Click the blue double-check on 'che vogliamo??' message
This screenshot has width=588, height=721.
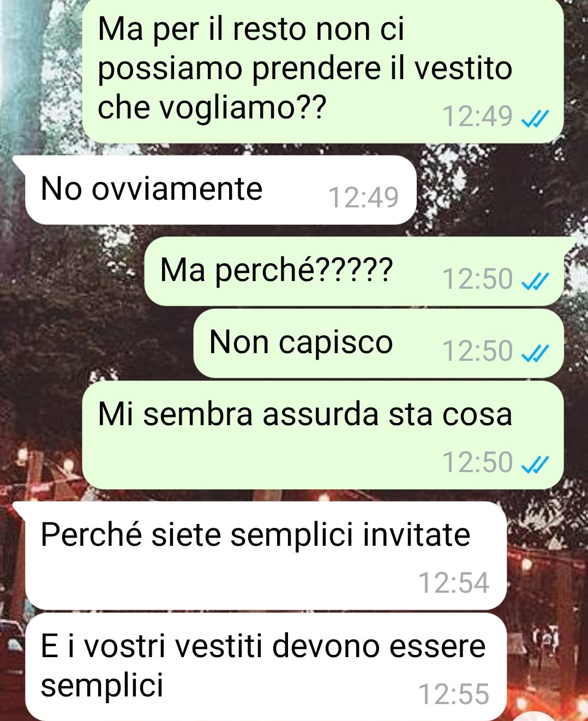click(x=535, y=118)
